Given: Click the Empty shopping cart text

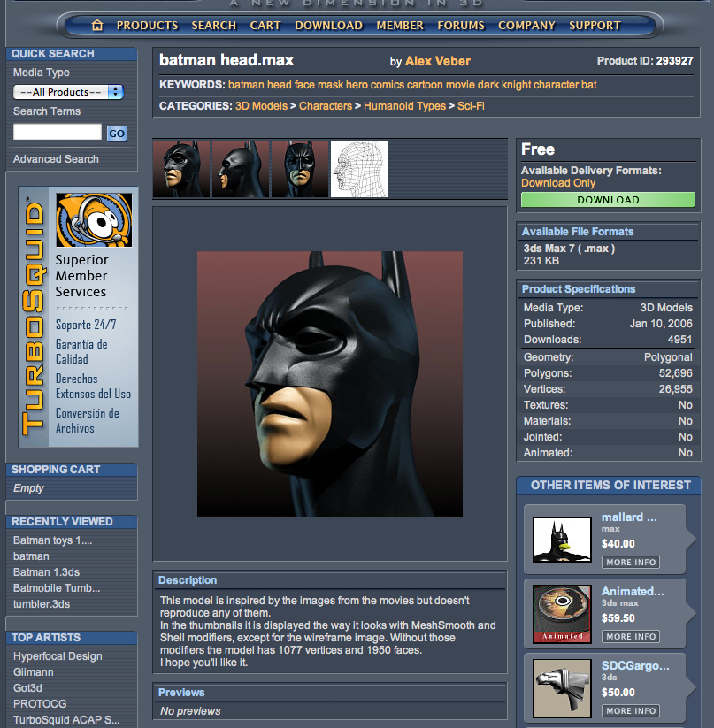Looking at the screenshot, I should pyautogui.click(x=28, y=488).
